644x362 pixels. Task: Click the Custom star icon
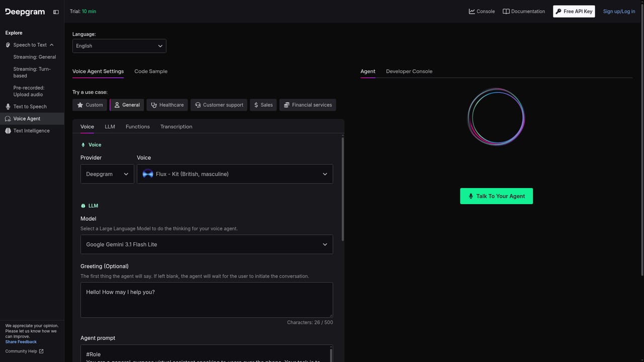(x=80, y=105)
